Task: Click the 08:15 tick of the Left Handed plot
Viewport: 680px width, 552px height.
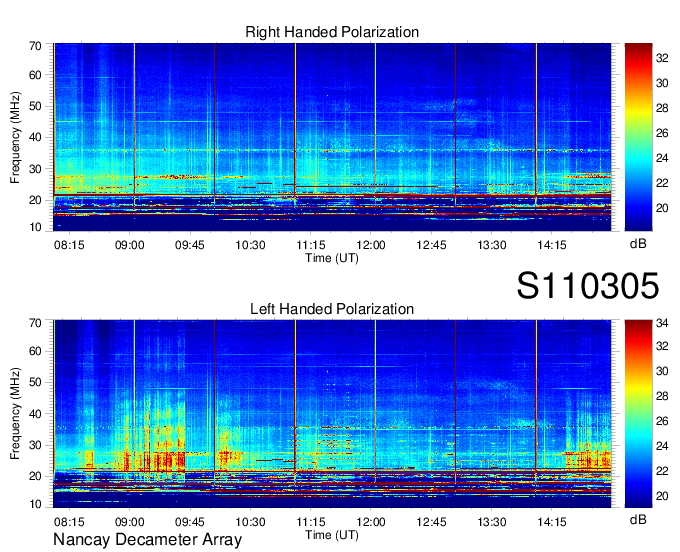Action: point(69,522)
